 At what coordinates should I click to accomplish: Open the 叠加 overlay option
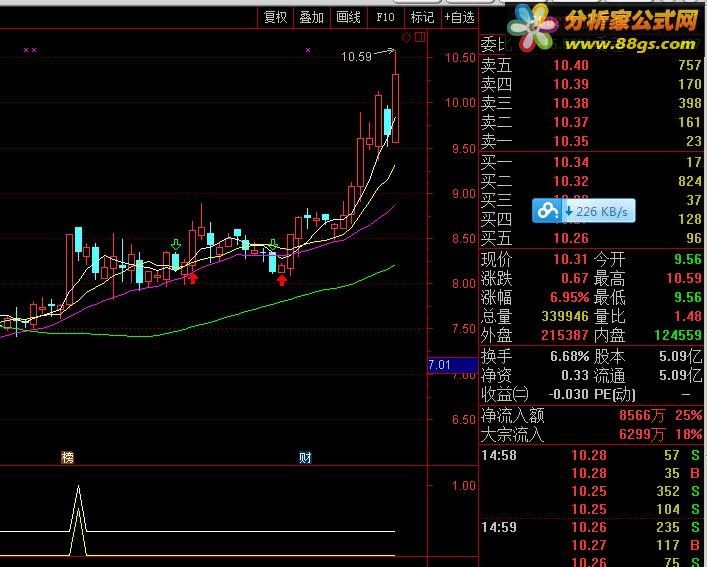coord(312,18)
